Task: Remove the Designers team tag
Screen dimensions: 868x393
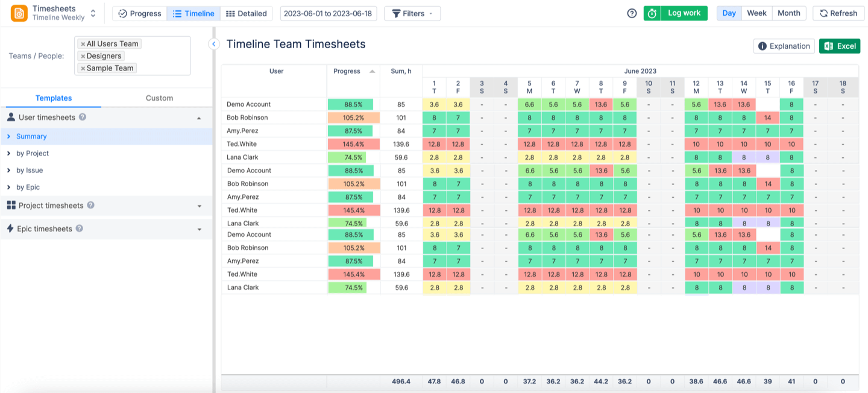Action: point(83,56)
